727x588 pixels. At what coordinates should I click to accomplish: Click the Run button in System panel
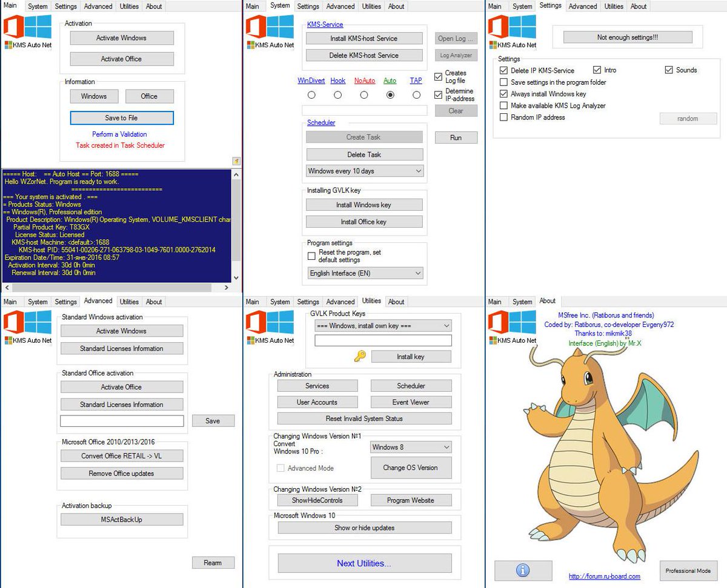coord(456,137)
